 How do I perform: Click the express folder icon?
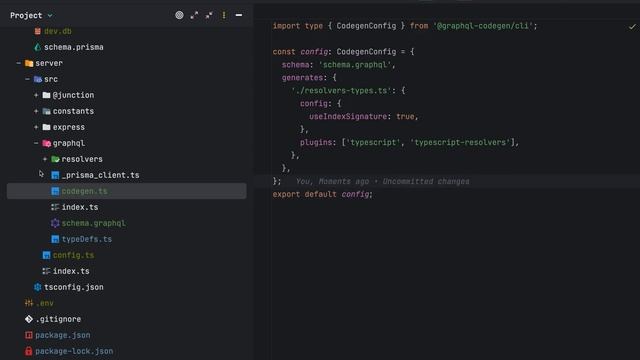pos(47,127)
